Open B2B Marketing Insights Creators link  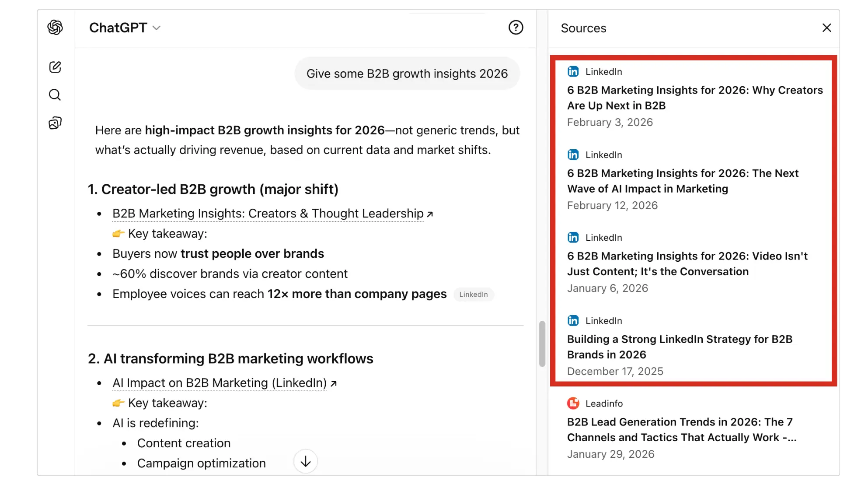[x=268, y=214]
